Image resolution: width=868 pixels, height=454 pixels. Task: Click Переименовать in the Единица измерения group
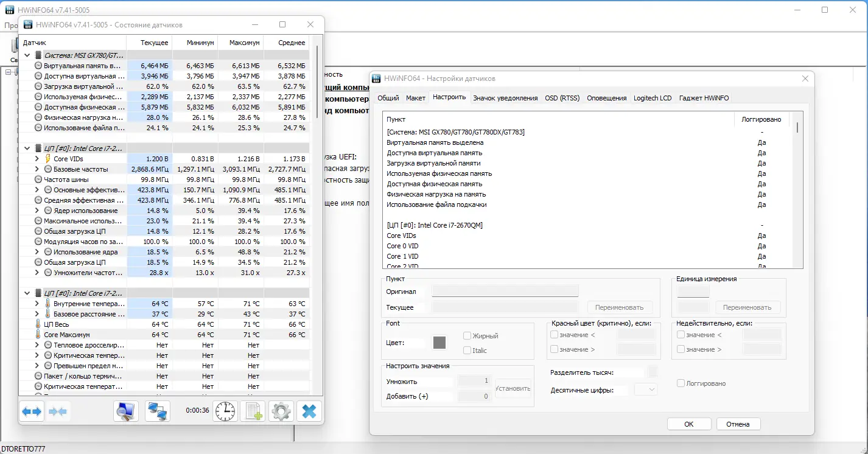[747, 307]
